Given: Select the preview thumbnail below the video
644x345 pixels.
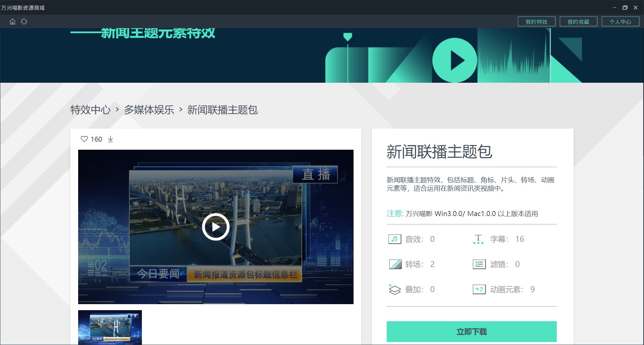Looking at the screenshot, I should pos(110,327).
